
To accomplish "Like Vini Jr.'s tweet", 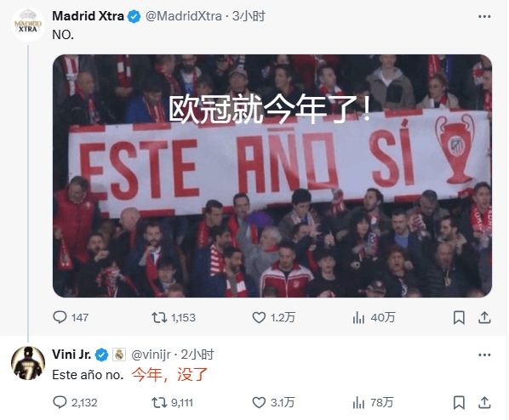I will [x=259, y=403].
